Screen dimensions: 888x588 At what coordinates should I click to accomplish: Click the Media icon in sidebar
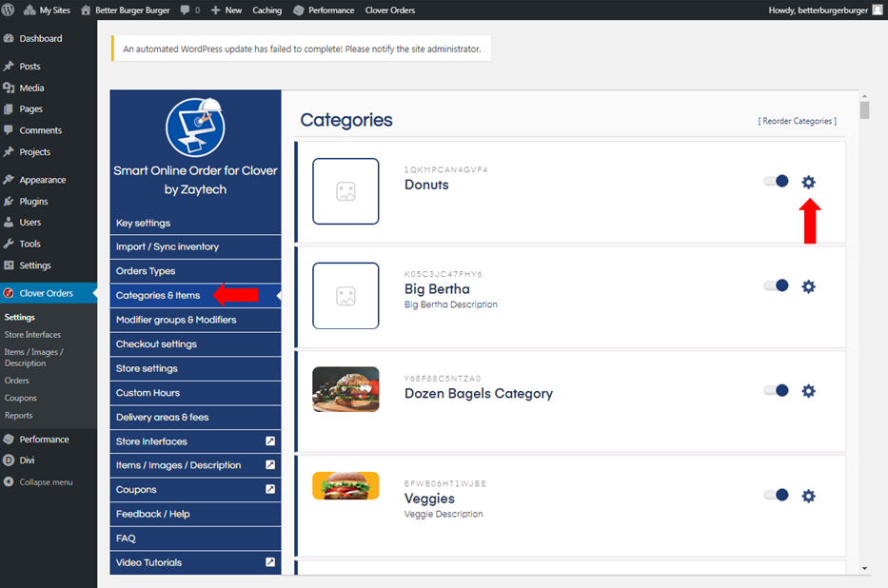click(9, 88)
